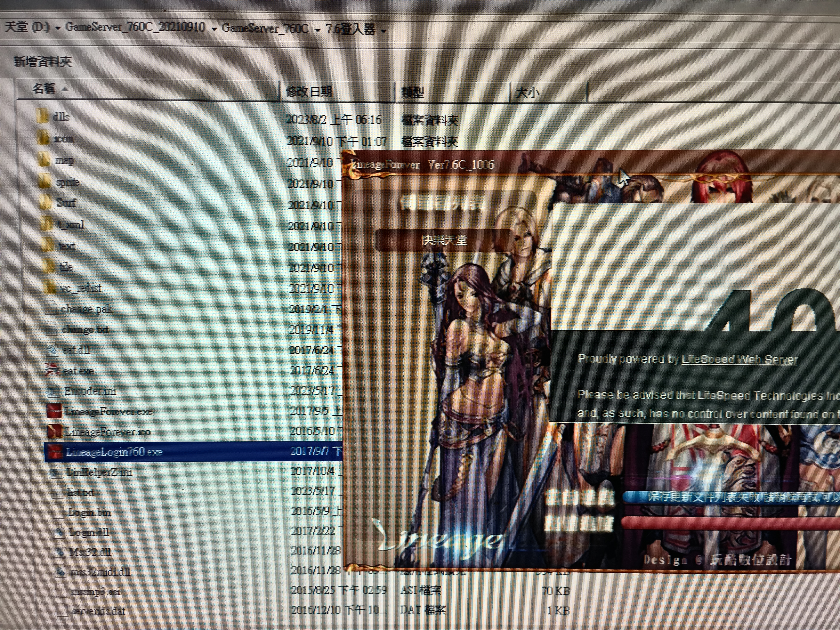This screenshot has height=630, width=840.
Task: Click the Login.dll file icon
Action: click(x=59, y=532)
